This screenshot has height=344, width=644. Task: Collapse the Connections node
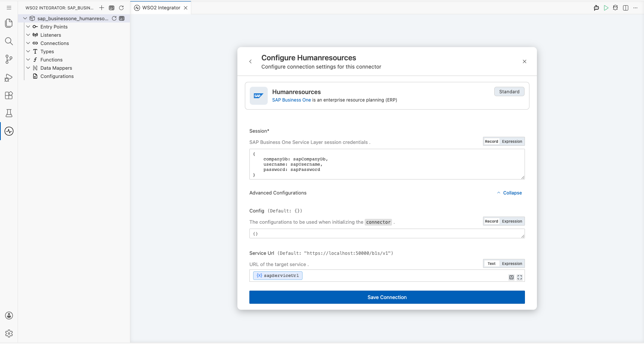pos(28,43)
